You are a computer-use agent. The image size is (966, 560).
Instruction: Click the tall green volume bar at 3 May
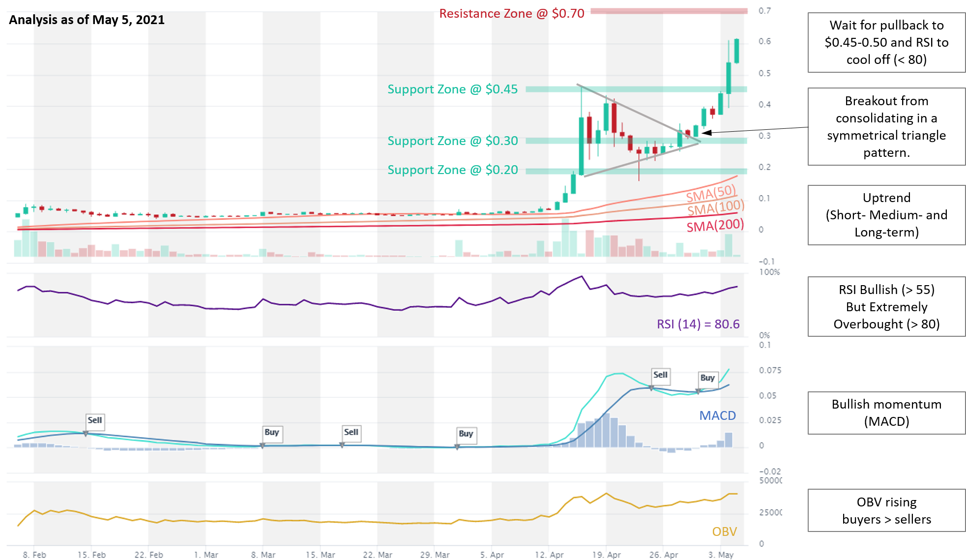[x=729, y=245]
